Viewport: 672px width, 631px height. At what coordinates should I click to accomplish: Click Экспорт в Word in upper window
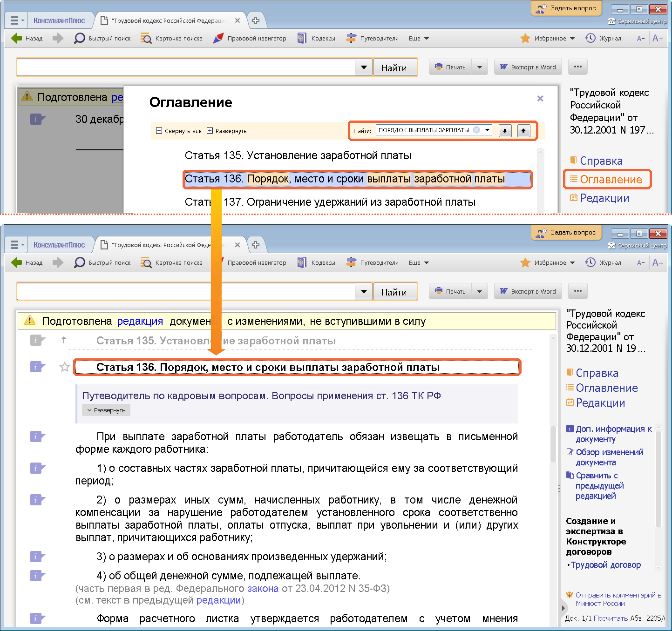pos(528,67)
